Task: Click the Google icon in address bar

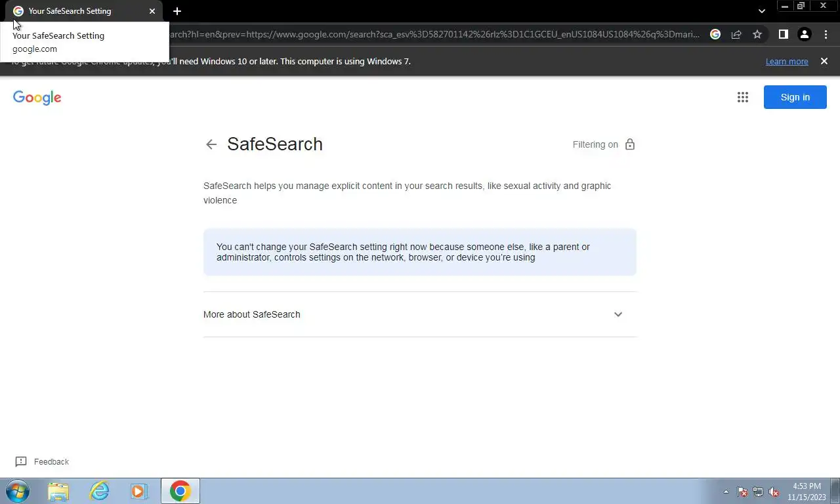Action: (715, 34)
